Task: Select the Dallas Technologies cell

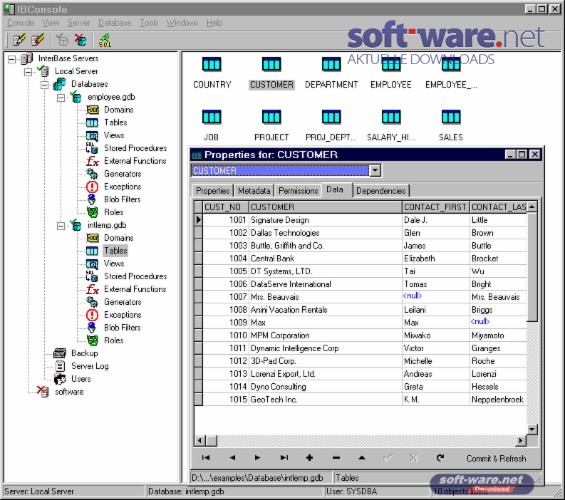Action: click(x=325, y=233)
